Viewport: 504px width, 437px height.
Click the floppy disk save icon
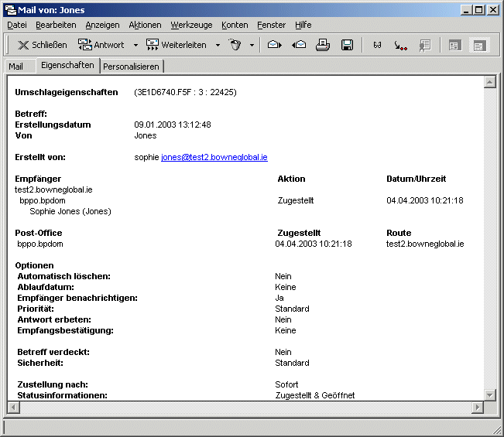347,45
